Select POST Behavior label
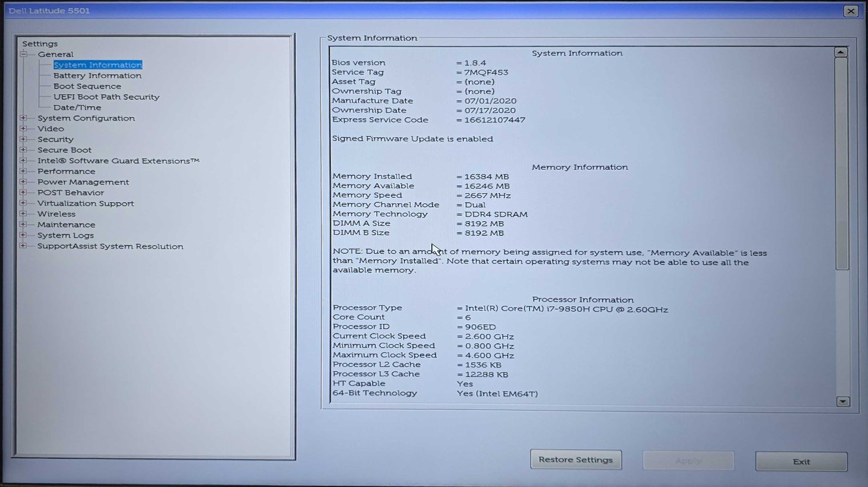 [71, 193]
